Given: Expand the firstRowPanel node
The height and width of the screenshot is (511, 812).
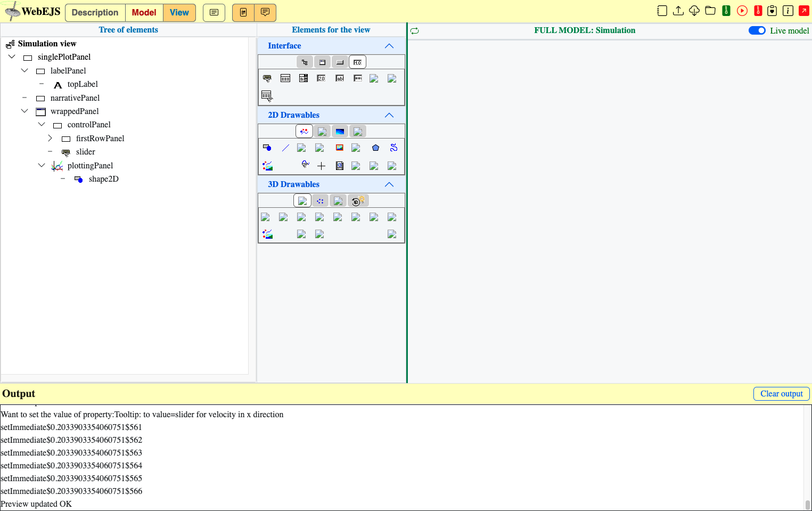Looking at the screenshot, I should point(50,138).
